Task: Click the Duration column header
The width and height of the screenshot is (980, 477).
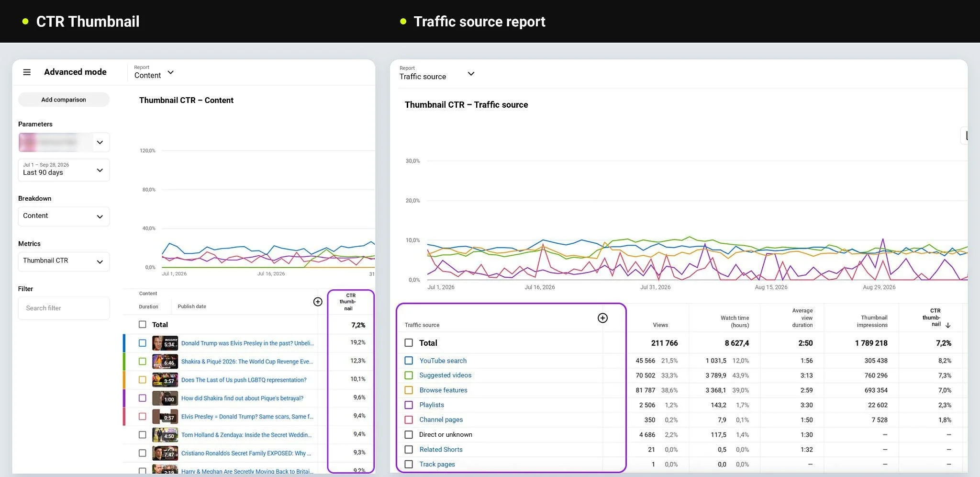Action: (149, 307)
